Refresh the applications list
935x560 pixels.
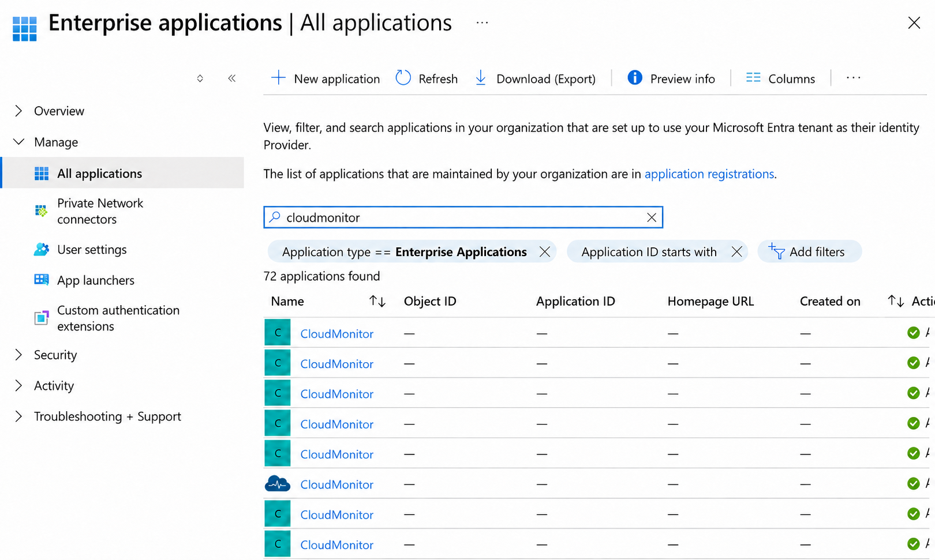pos(427,78)
